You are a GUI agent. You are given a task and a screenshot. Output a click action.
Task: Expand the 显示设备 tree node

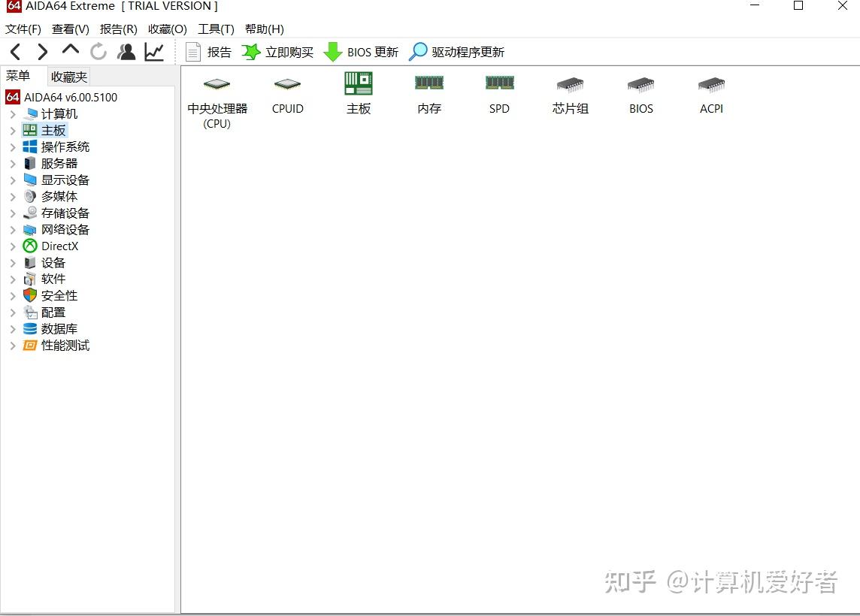click(x=13, y=180)
